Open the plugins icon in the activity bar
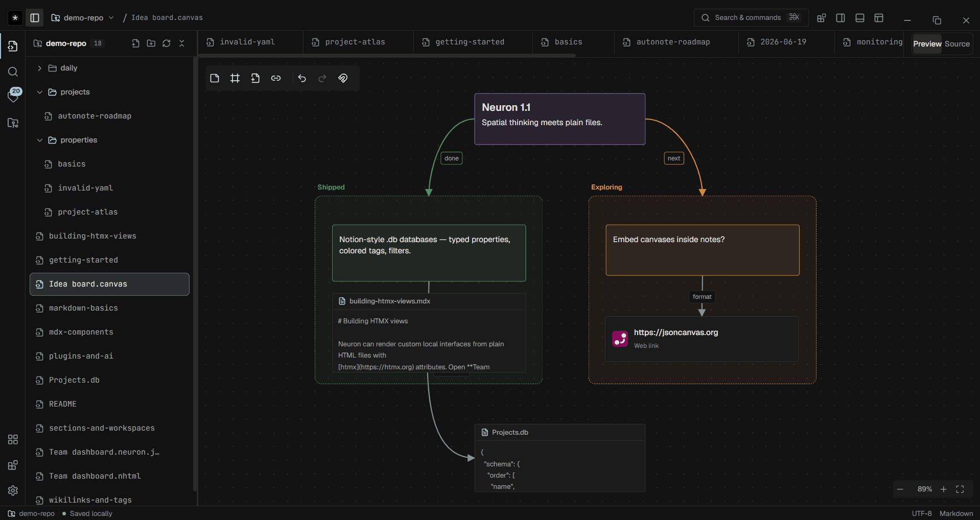This screenshot has height=520, width=980. coord(13,465)
